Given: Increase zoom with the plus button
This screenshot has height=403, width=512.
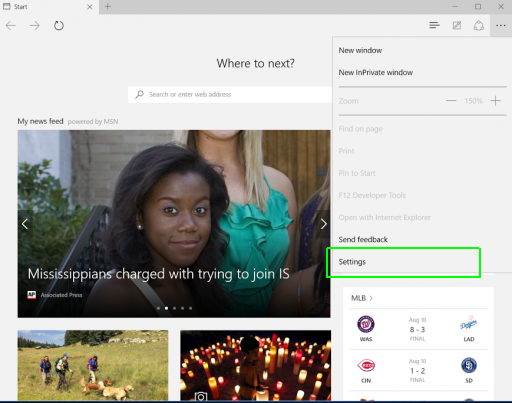Looking at the screenshot, I should 495,101.
